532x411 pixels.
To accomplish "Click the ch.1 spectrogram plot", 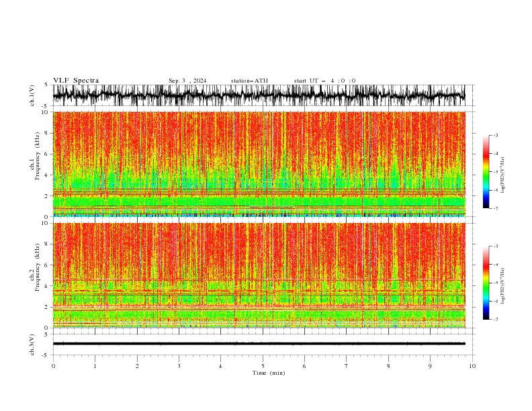I will coord(259,164).
